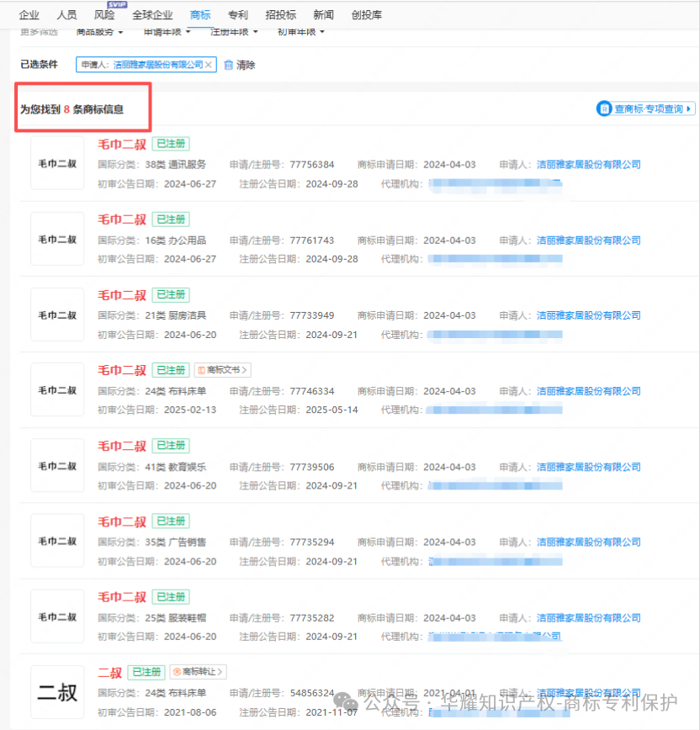Switch to the 新闻 tab
Image resolution: width=700 pixels, height=730 pixels.
coord(324,15)
